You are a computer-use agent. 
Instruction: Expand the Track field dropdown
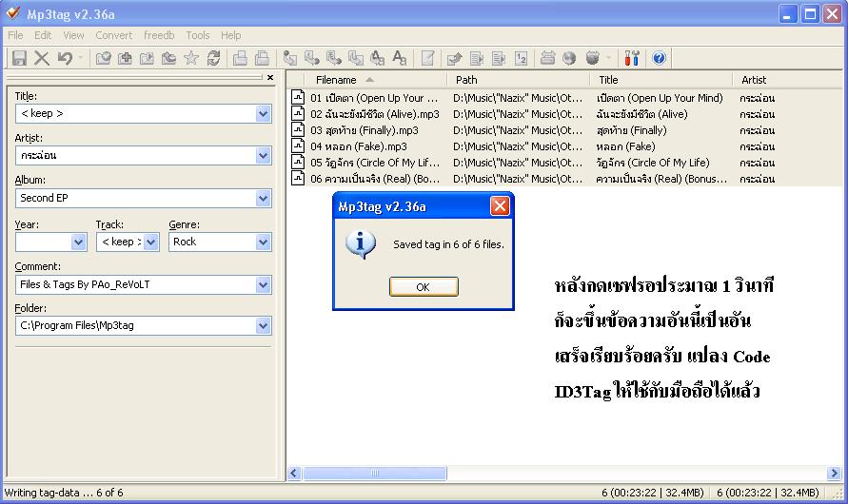151,242
